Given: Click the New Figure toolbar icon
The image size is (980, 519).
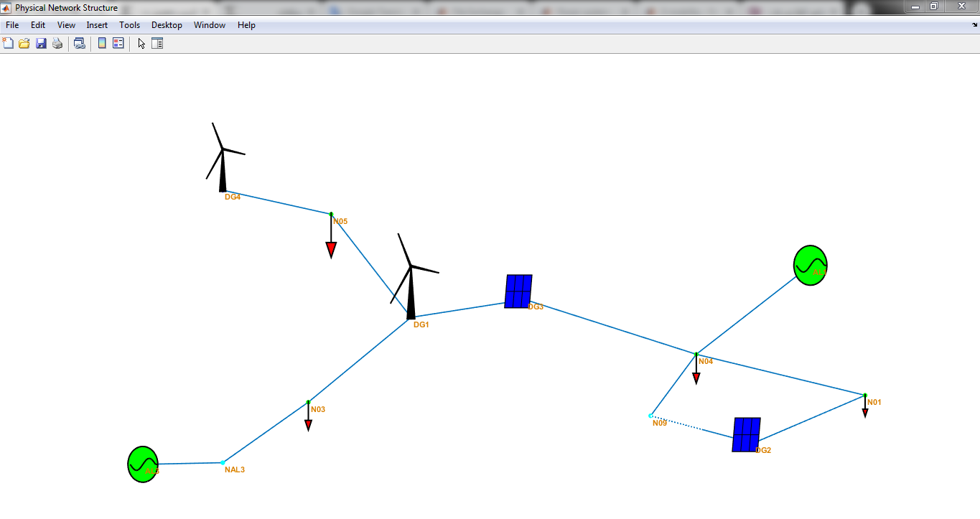Looking at the screenshot, I should point(9,44).
